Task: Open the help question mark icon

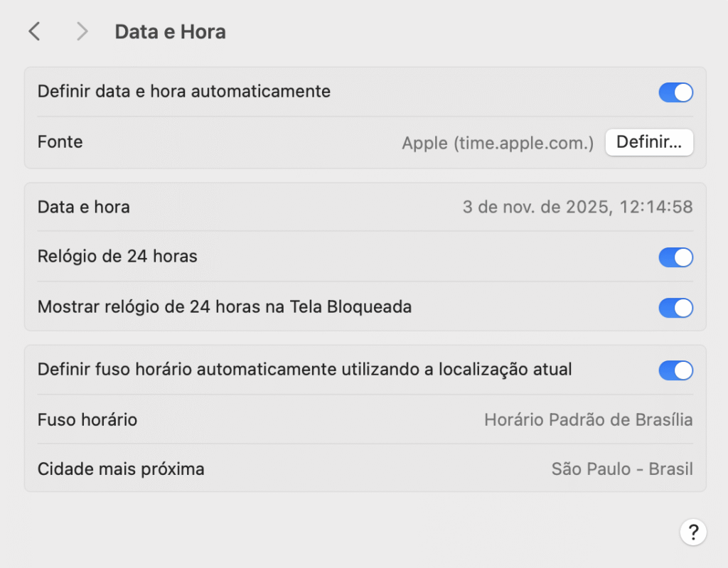Action: click(x=693, y=532)
